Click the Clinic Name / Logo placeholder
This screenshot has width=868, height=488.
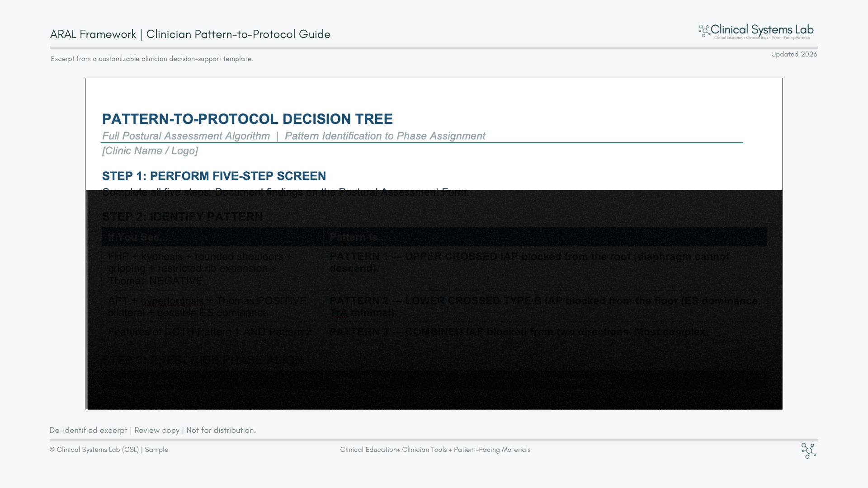tap(150, 151)
